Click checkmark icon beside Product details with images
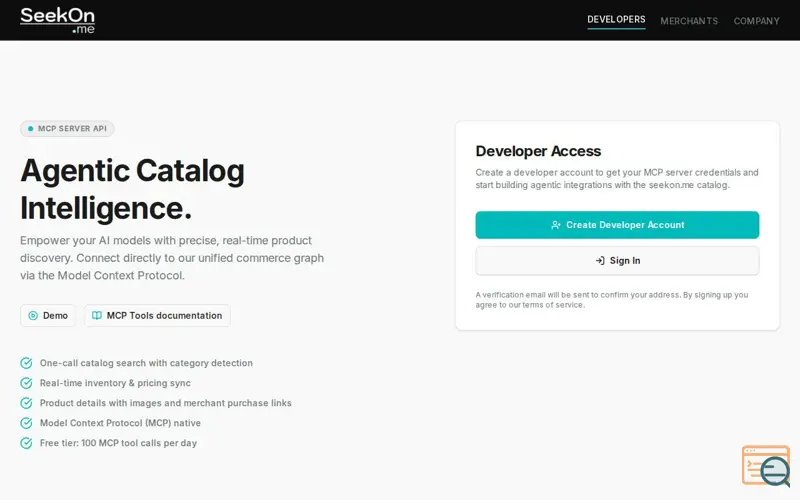 [x=26, y=403]
